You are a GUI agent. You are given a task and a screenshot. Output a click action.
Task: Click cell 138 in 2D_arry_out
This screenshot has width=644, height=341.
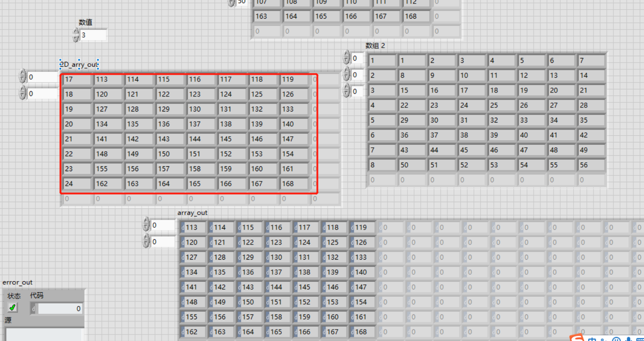pos(232,124)
